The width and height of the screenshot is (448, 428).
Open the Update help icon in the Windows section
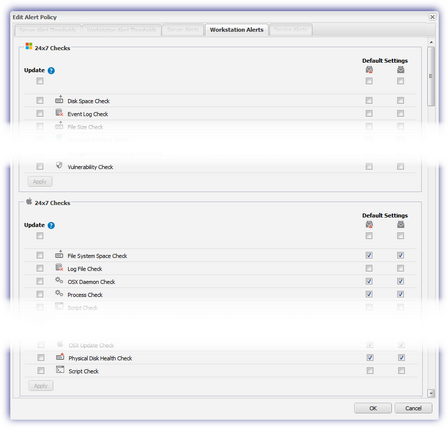[51, 70]
